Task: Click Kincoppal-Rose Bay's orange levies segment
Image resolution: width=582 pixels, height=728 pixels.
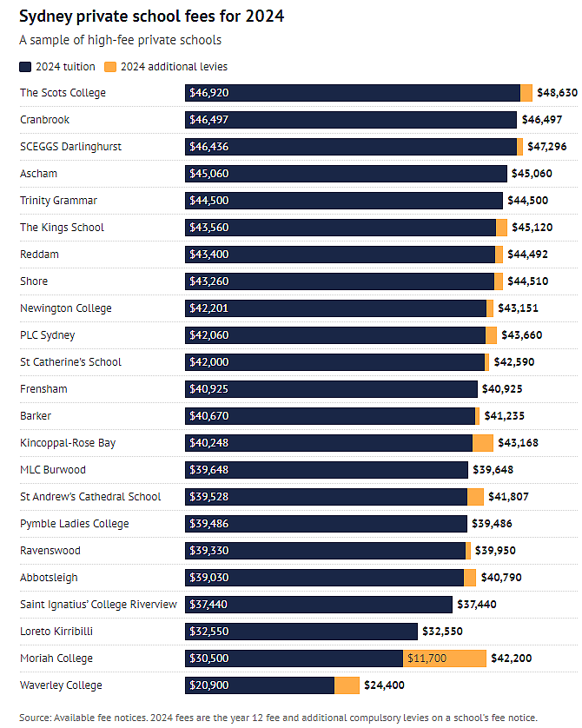Action: pos(484,443)
